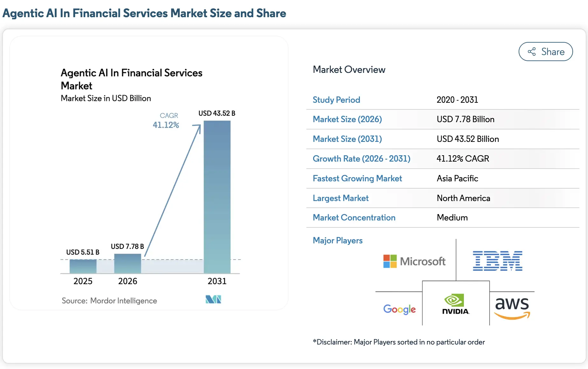Click the Market Size (2026) label
This screenshot has width=588, height=369.
tap(347, 119)
